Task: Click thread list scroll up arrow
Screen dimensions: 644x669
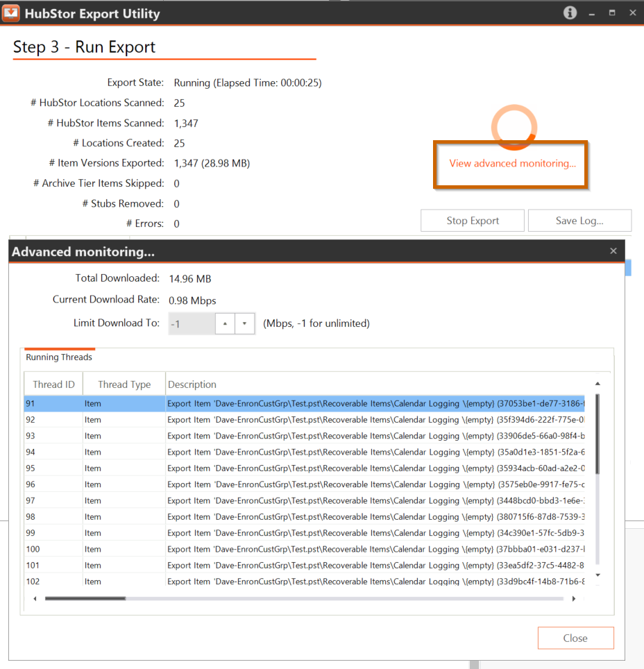Action: click(x=598, y=384)
